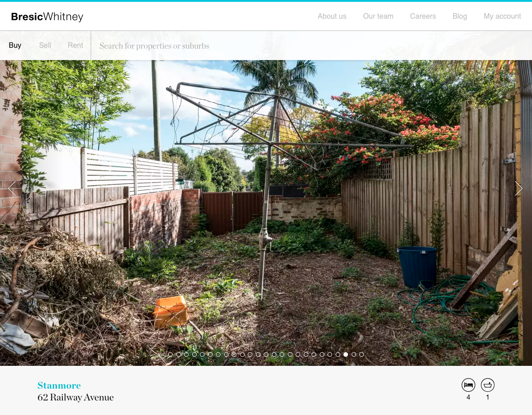This screenshot has height=415, width=532.
Task: Open the Stanmore suburb link
Action: coord(59,385)
